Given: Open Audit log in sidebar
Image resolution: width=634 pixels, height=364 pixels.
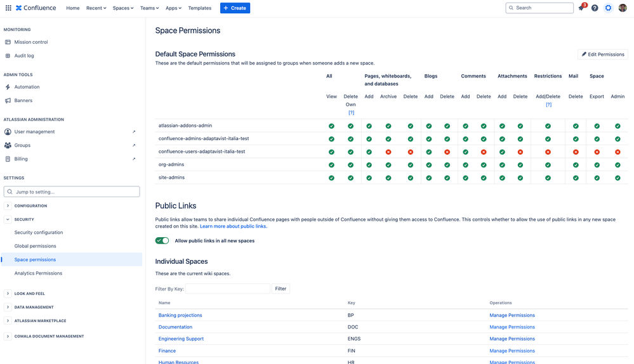Looking at the screenshot, I should (24, 56).
